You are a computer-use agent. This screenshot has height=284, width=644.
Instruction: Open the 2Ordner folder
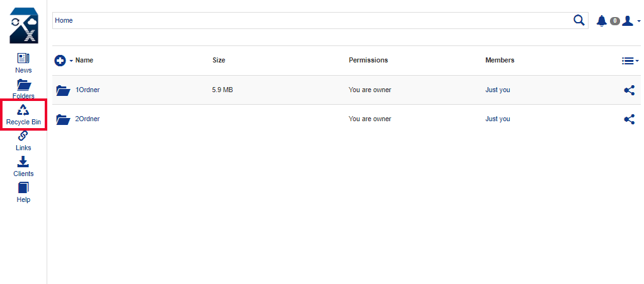point(88,119)
